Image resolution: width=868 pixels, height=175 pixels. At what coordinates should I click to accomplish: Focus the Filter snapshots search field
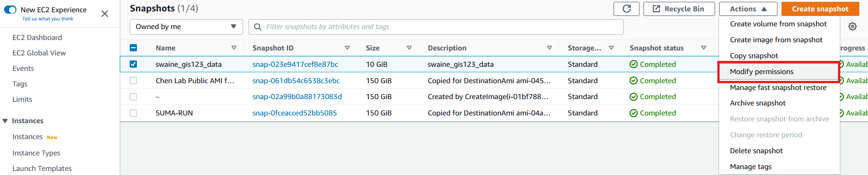pos(436,27)
